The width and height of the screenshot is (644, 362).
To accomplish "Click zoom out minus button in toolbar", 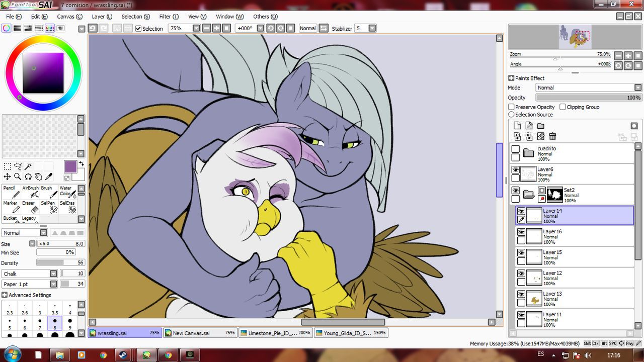I will [207, 28].
